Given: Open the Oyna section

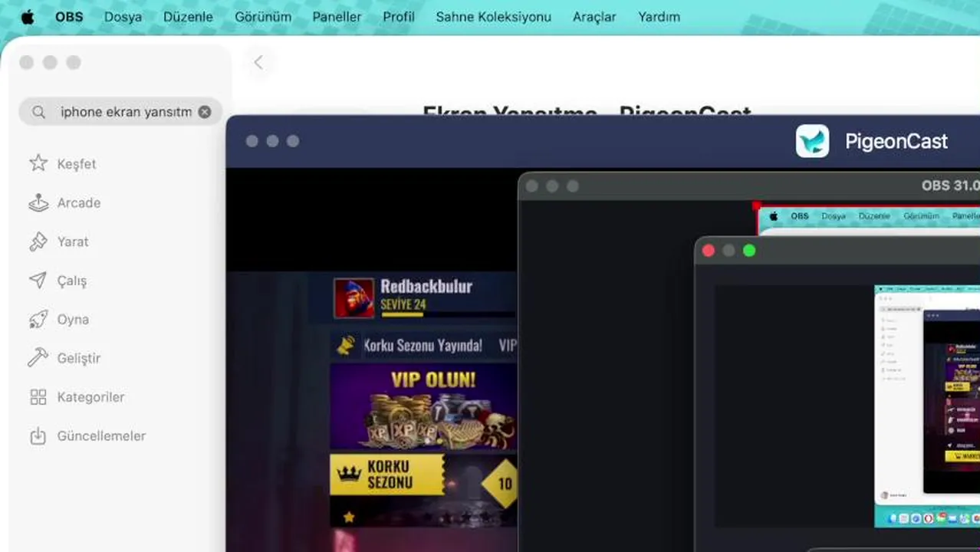Looking at the screenshot, I should pos(73,320).
